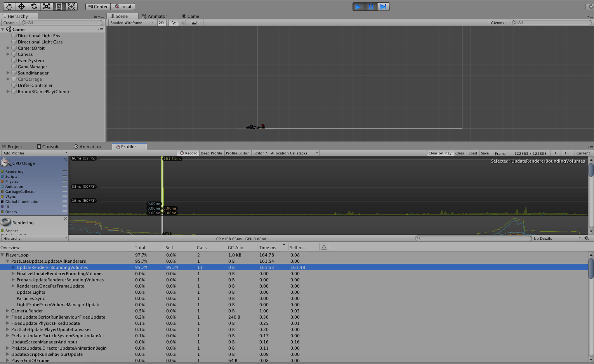Expand the Camera.Render row

click(x=8, y=311)
